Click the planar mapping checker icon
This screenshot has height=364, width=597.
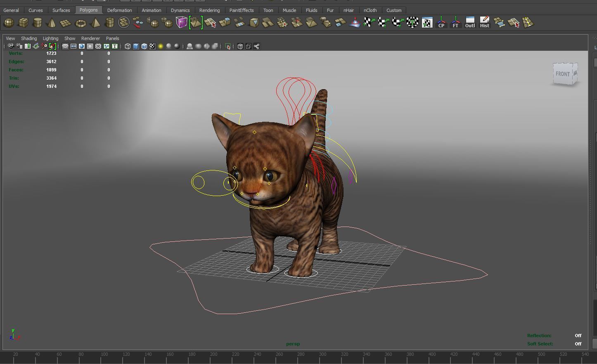369,23
